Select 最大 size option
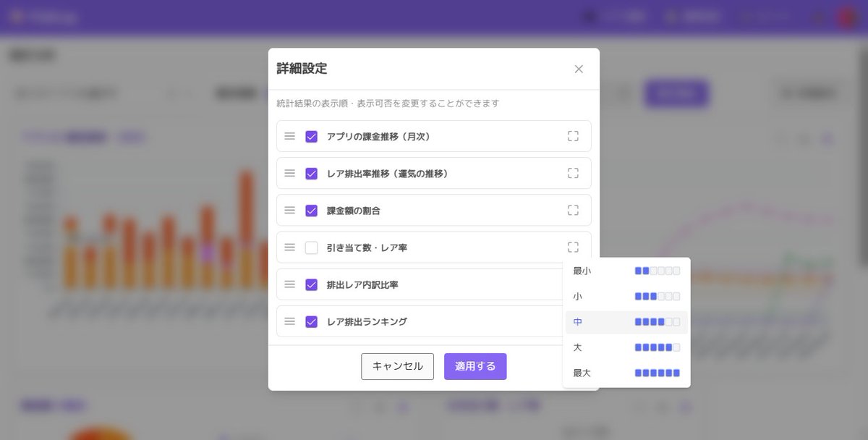 pyautogui.click(x=626, y=373)
